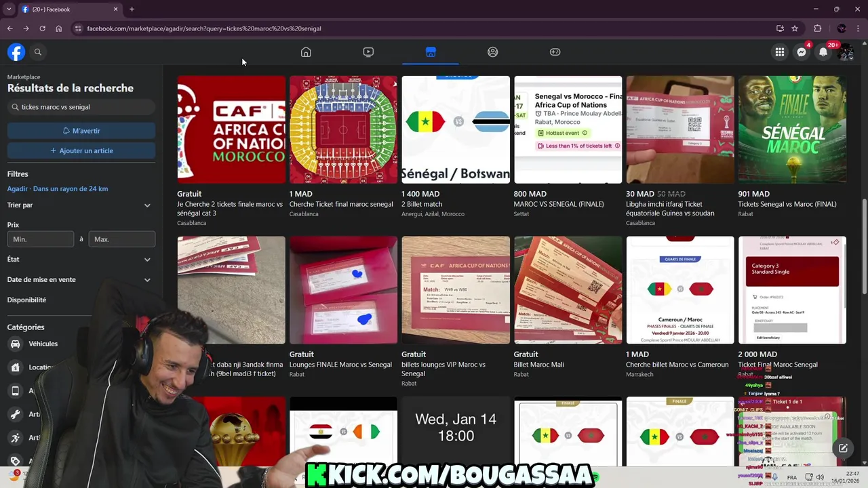Viewport: 868px width, 488px height.
Task: Expand the État filter
Action: tap(79, 260)
